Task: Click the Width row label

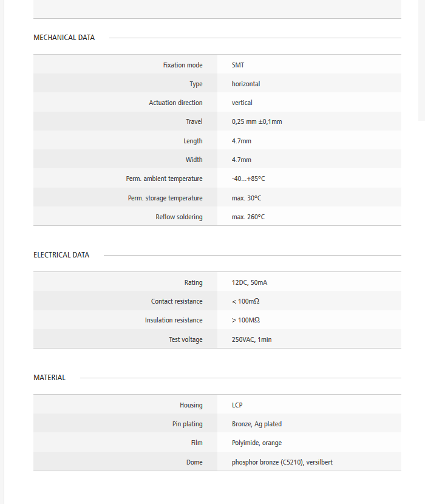Action: click(194, 160)
